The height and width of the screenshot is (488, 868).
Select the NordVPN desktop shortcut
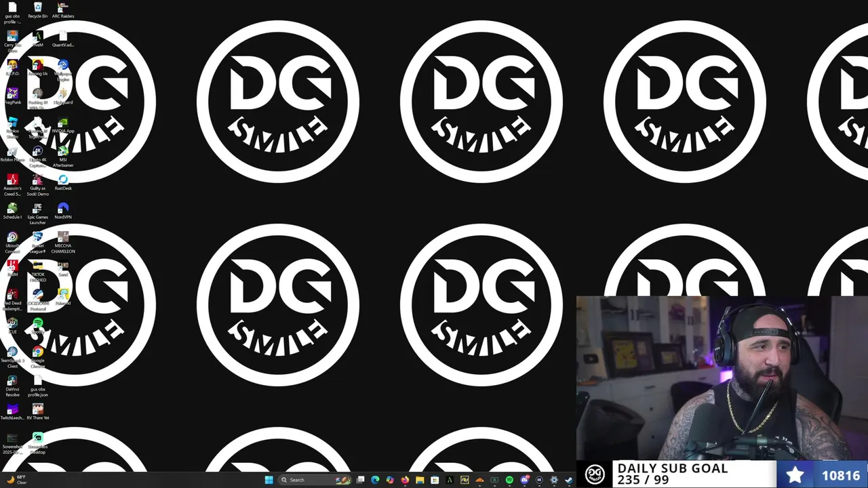(x=63, y=211)
